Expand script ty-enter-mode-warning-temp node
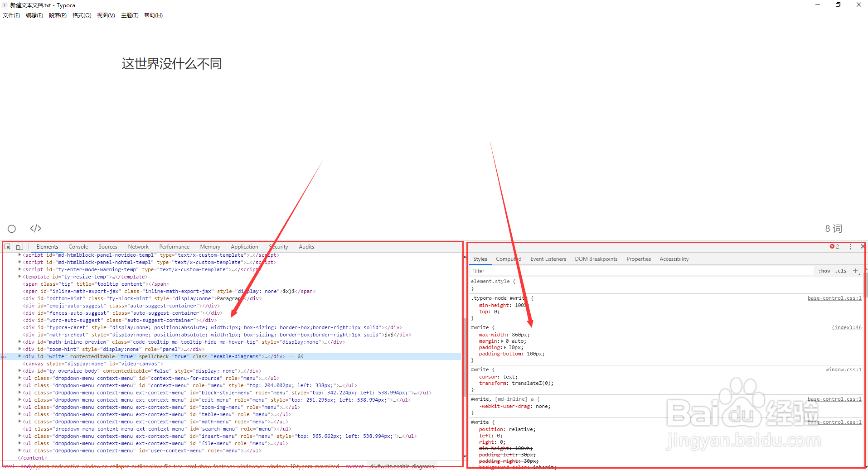The width and height of the screenshot is (868, 470). [x=19, y=269]
